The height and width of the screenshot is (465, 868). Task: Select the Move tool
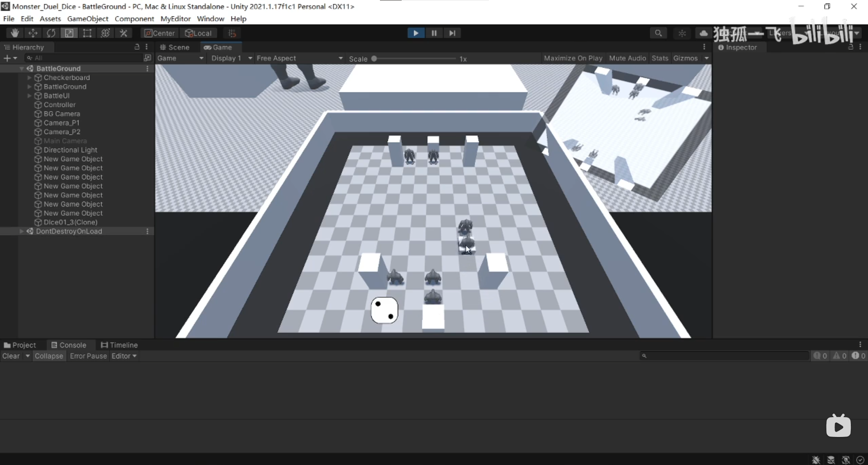(33, 33)
